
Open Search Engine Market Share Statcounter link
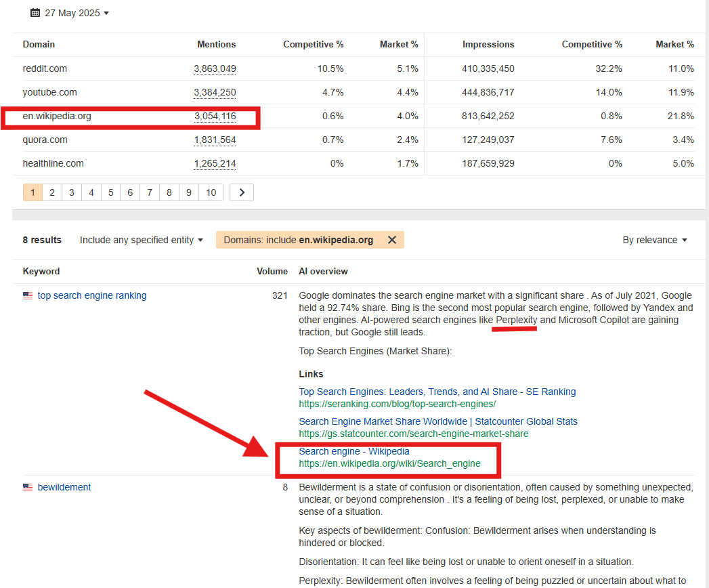click(438, 421)
